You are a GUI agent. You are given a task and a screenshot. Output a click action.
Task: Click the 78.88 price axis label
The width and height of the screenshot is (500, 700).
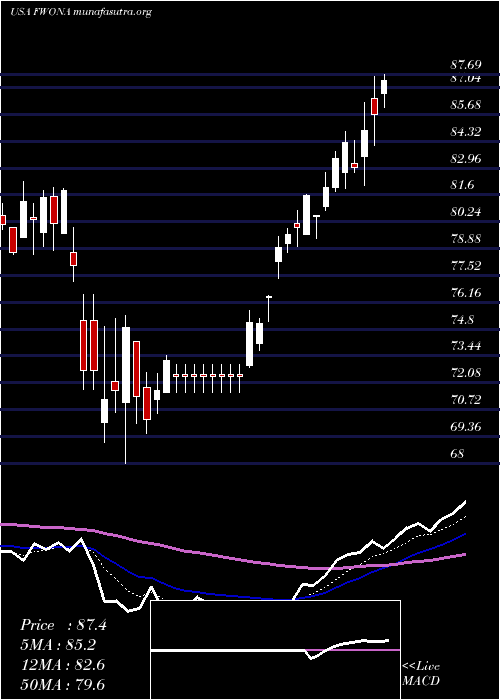tap(466, 239)
